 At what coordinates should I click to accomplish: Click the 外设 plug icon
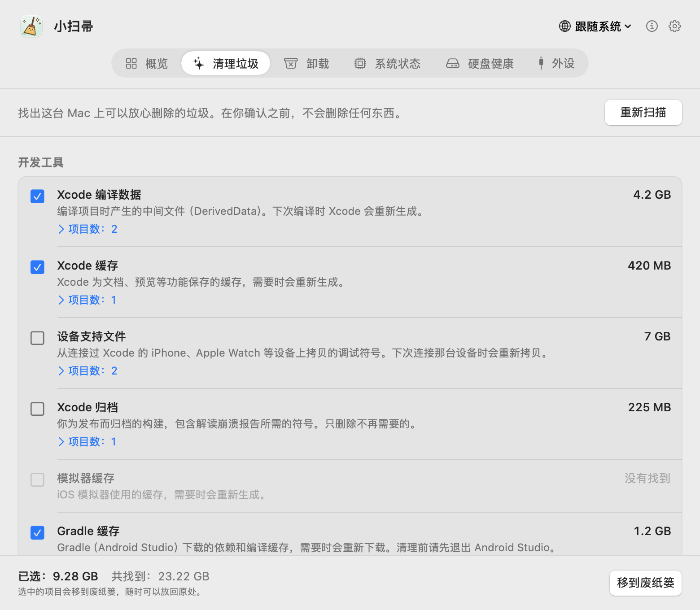pyautogui.click(x=541, y=63)
